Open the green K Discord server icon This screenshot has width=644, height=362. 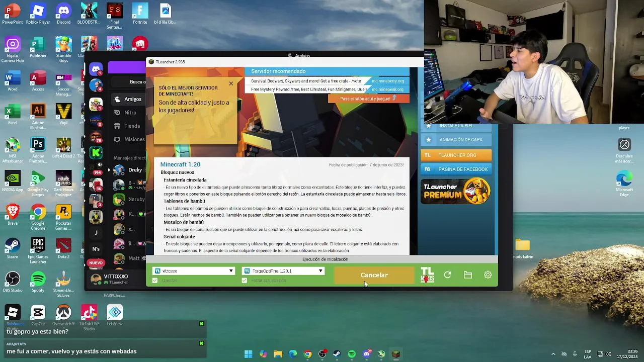click(x=96, y=152)
